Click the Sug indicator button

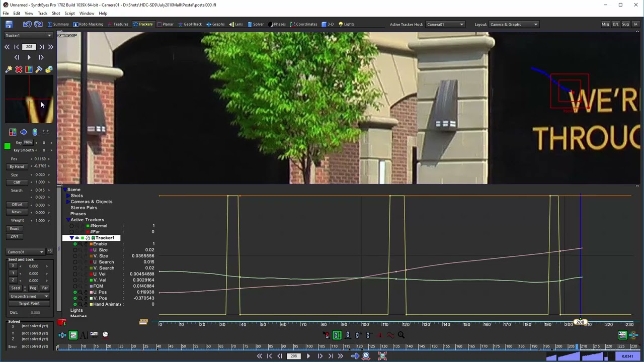[625, 24]
